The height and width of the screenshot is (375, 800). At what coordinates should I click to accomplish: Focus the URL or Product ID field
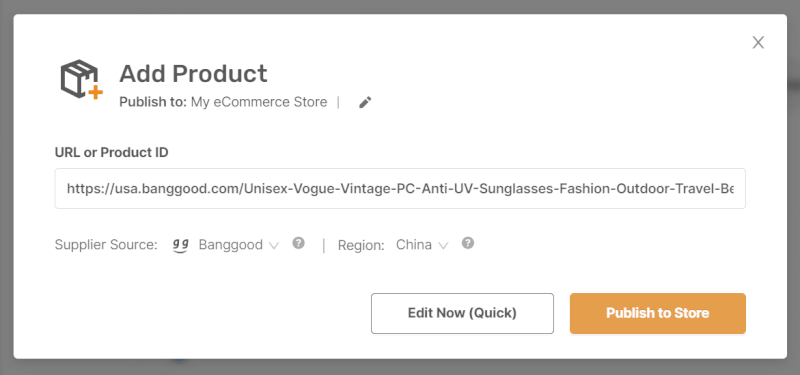pyautogui.click(x=400, y=189)
